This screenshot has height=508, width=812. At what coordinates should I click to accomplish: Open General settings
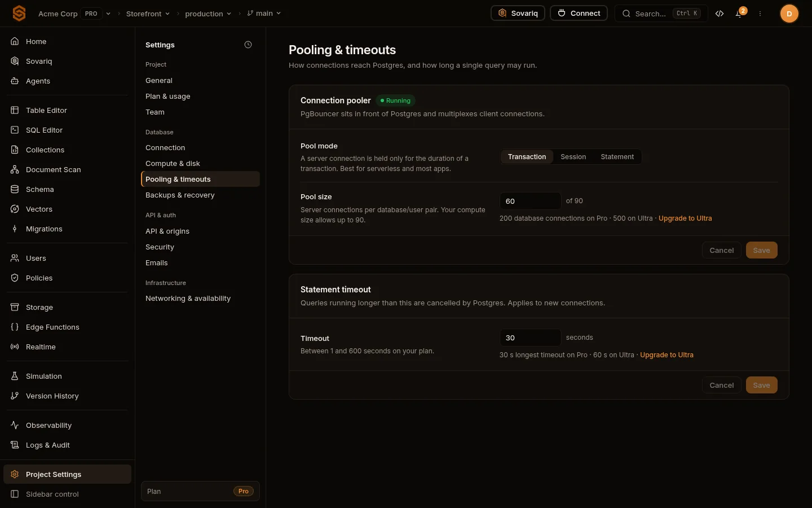(200, 80)
